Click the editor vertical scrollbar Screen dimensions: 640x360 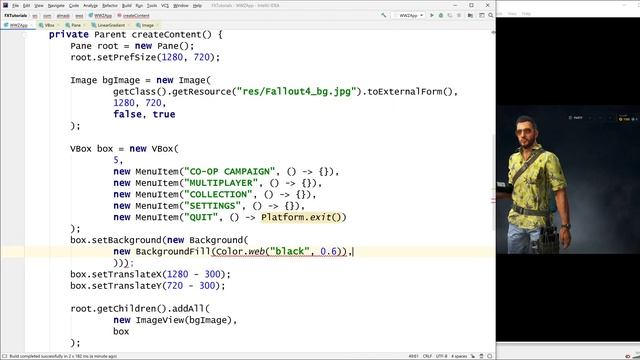coord(493,182)
